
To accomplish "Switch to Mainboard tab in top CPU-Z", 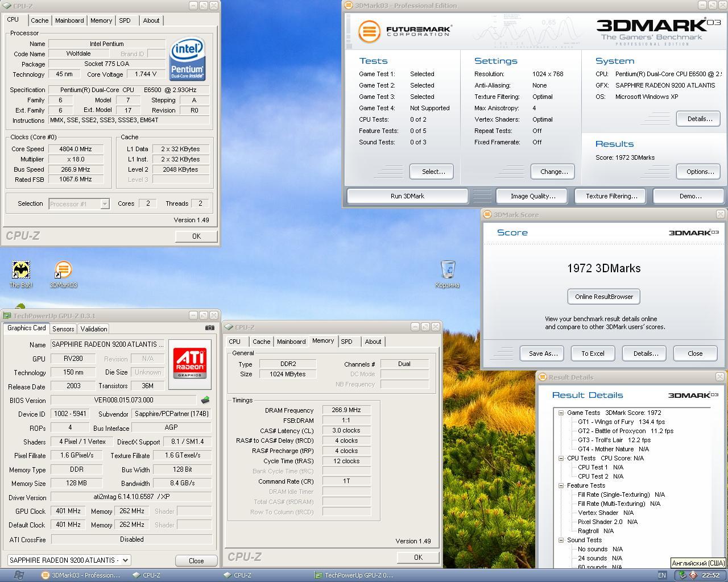I will tap(69, 20).
